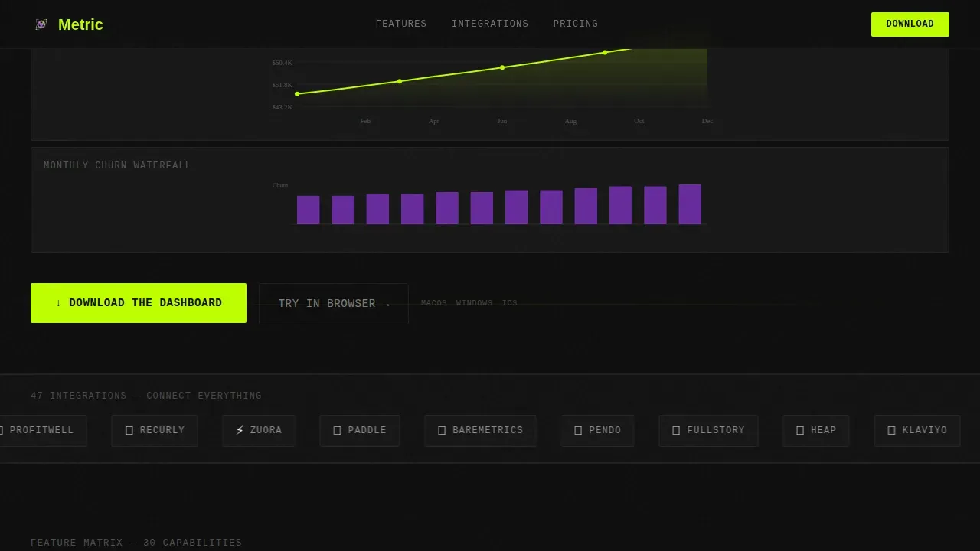Click the $51.8K axis value

point(282,85)
